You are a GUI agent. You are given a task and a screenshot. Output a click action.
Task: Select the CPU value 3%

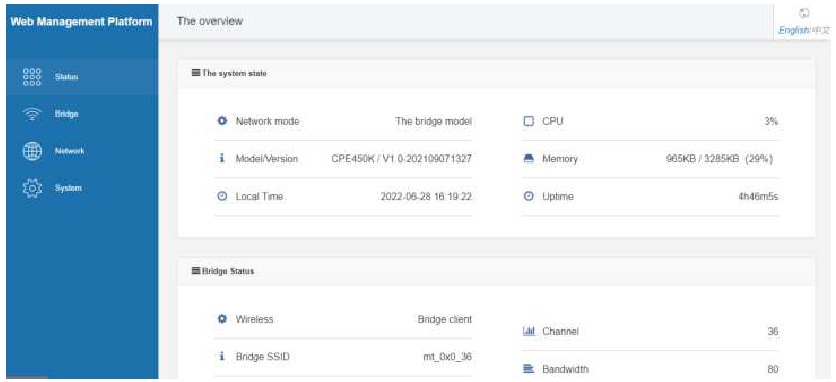771,121
